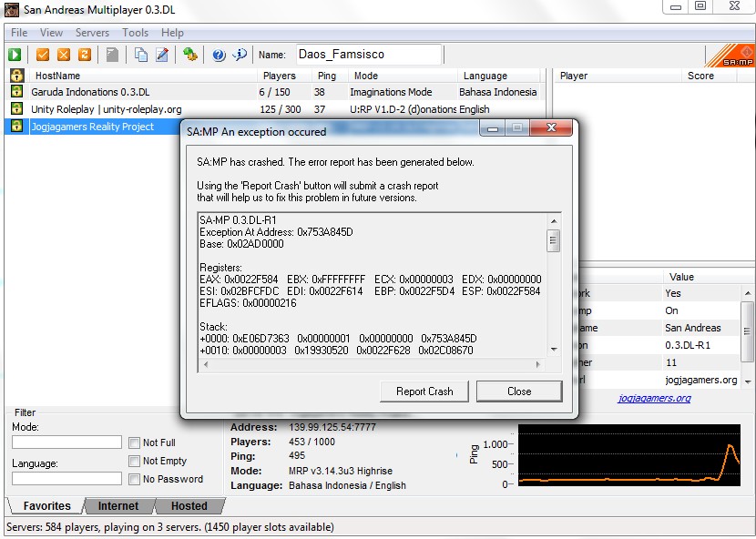The width and height of the screenshot is (756, 539).
Task: Enable the Not Empty filter
Action: [x=135, y=461]
